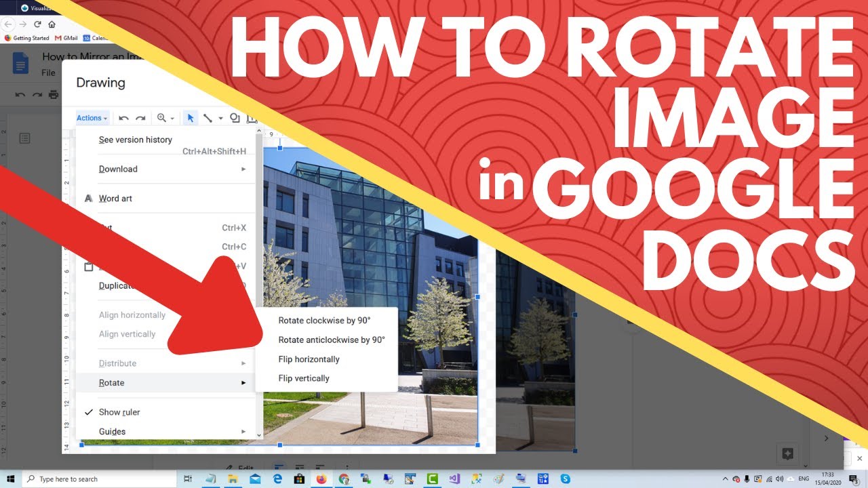Open Camtasia from the taskbar
The height and width of the screenshot is (488, 868).
pyautogui.click(x=432, y=479)
